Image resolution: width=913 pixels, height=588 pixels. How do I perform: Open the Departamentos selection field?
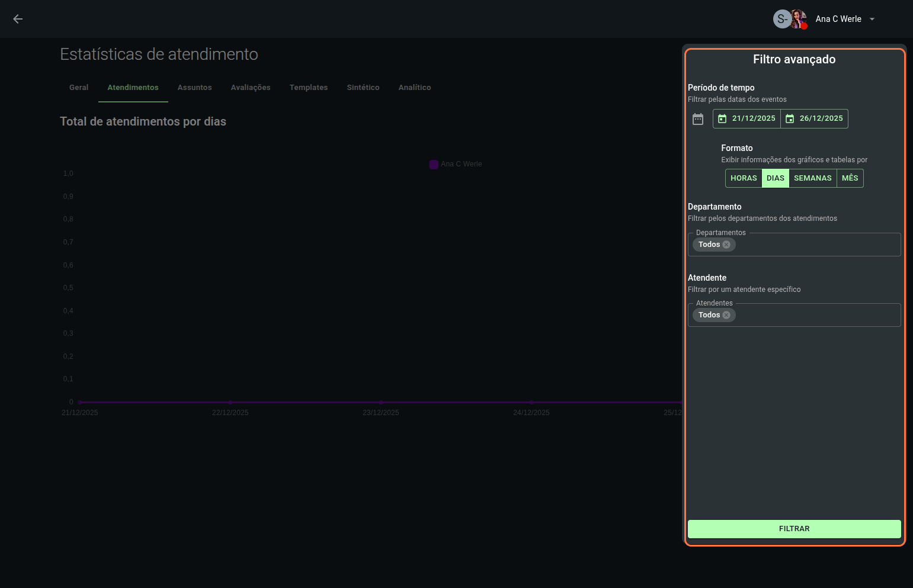click(818, 245)
